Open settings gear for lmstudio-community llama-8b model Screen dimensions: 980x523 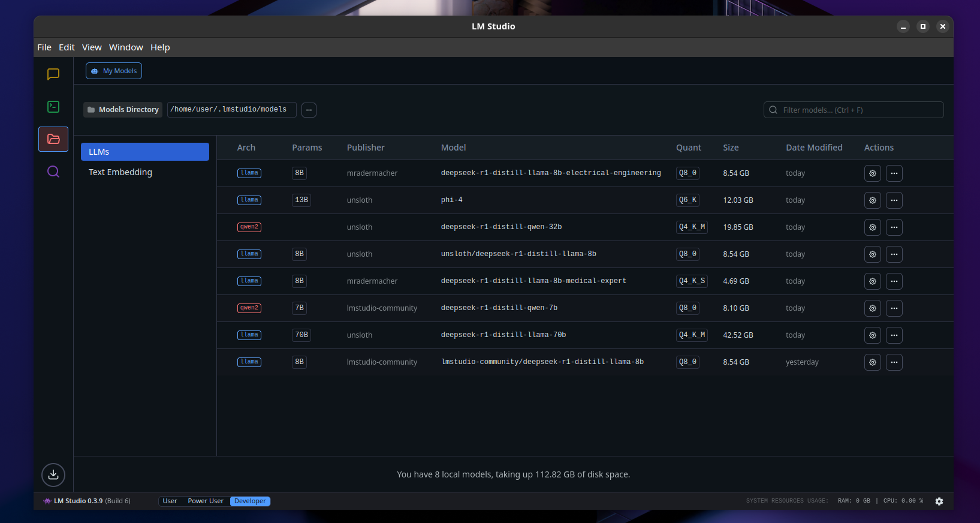coord(873,362)
